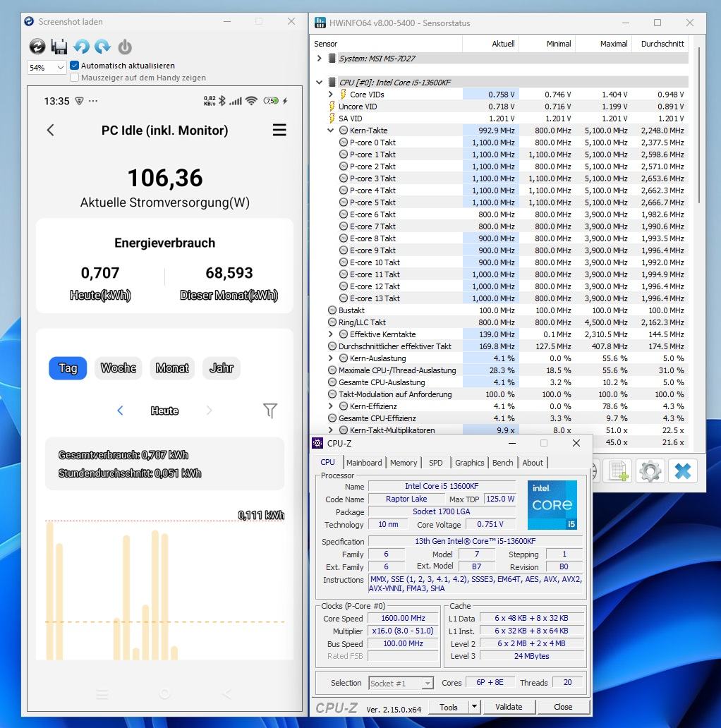Click the Close button in CPU-Z
The width and height of the screenshot is (721, 728).
[x=563, y=707]
